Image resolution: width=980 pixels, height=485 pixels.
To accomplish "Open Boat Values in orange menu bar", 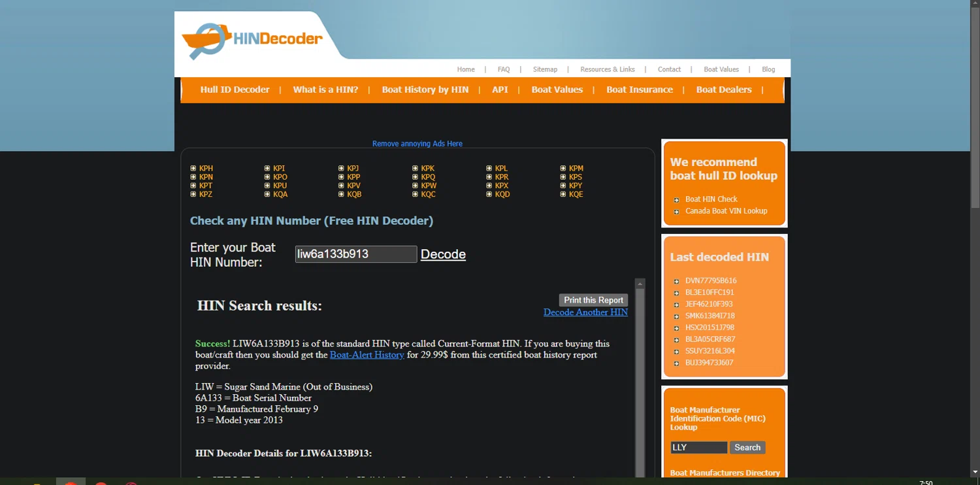I will [x=557, y=90].
